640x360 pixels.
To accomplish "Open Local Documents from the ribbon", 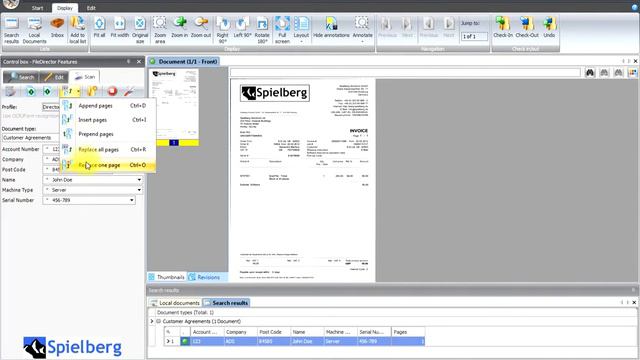I will 34,30.
